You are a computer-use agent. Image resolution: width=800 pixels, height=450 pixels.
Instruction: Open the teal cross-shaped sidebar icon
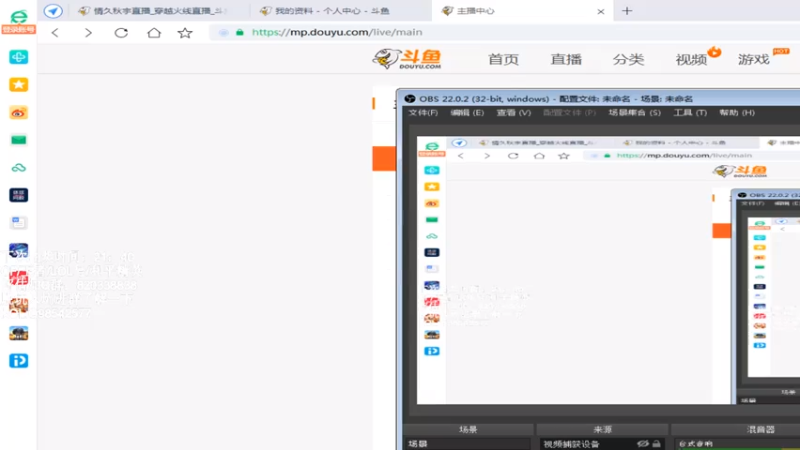coord(18,57)
